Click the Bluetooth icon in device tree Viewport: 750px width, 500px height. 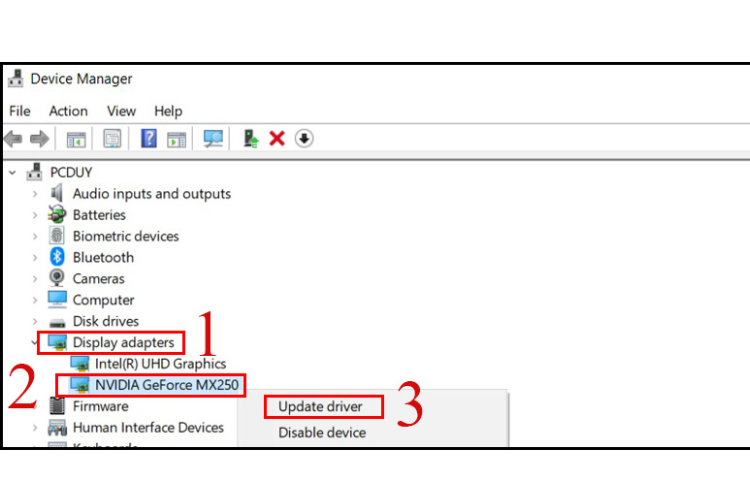[58, 257]
